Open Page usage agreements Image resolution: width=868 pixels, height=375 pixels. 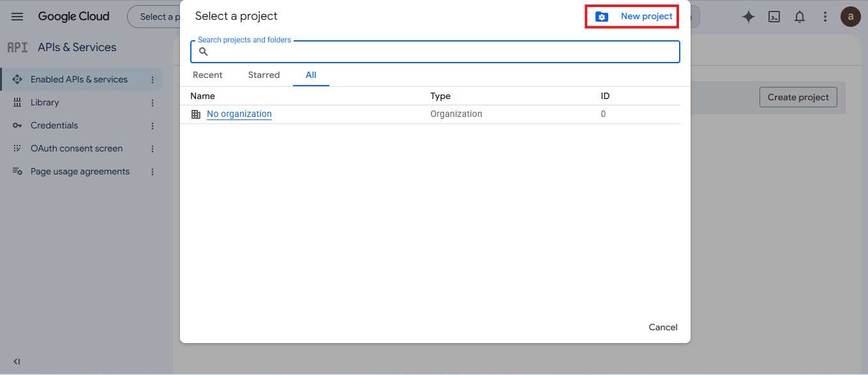pyautogui.click(x=80, y=171)
